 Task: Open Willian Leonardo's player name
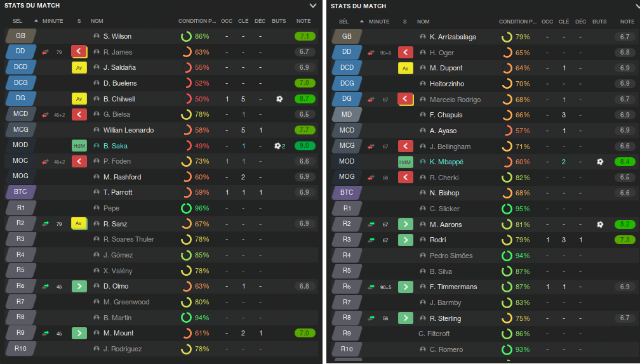click(128, 130)
